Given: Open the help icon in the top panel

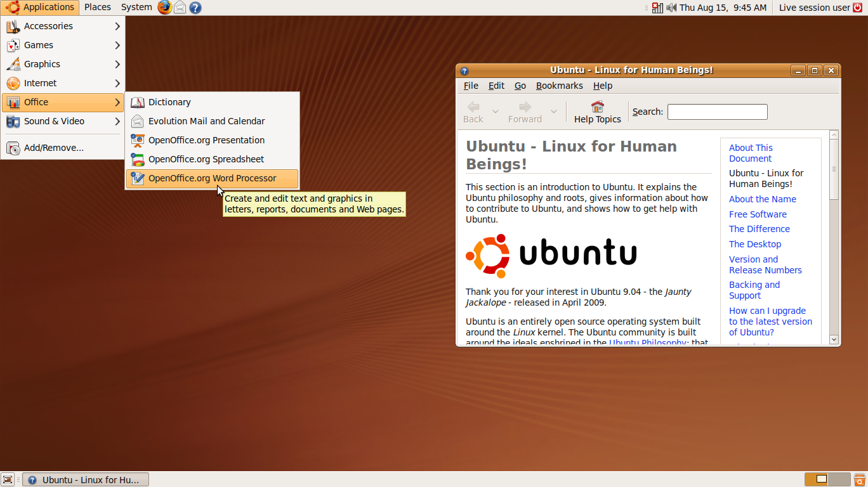Looking at the screenshot, I should (194, 7).
